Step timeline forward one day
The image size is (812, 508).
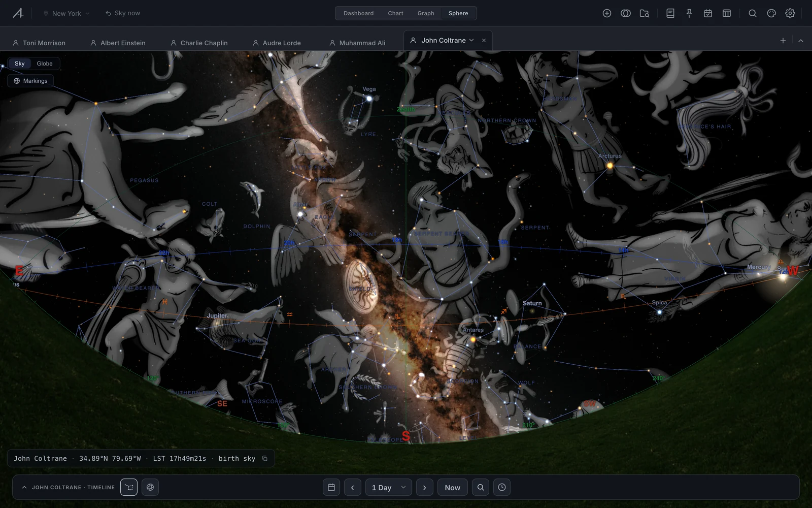click(x=425, y=487)
